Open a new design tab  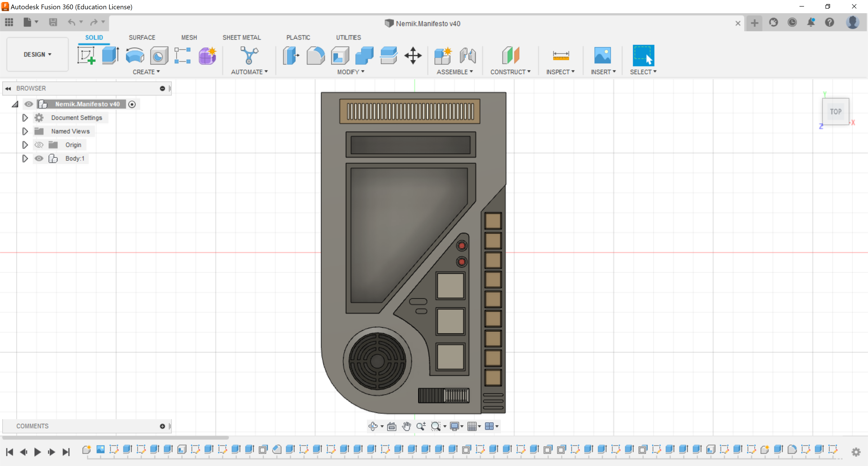(755, 23)
